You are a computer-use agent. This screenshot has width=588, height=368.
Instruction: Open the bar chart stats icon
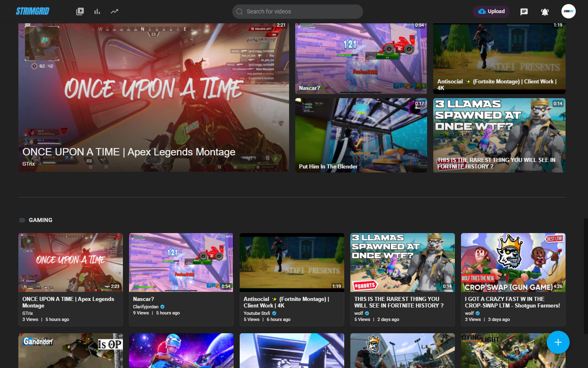(97, 11)
